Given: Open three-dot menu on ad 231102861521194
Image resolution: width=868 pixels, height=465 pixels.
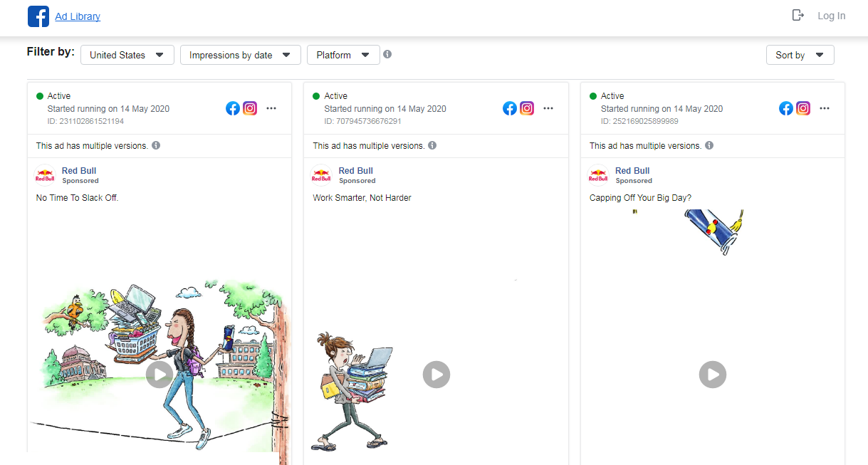Looking at the screenshot, I should [x=271, y=108].
